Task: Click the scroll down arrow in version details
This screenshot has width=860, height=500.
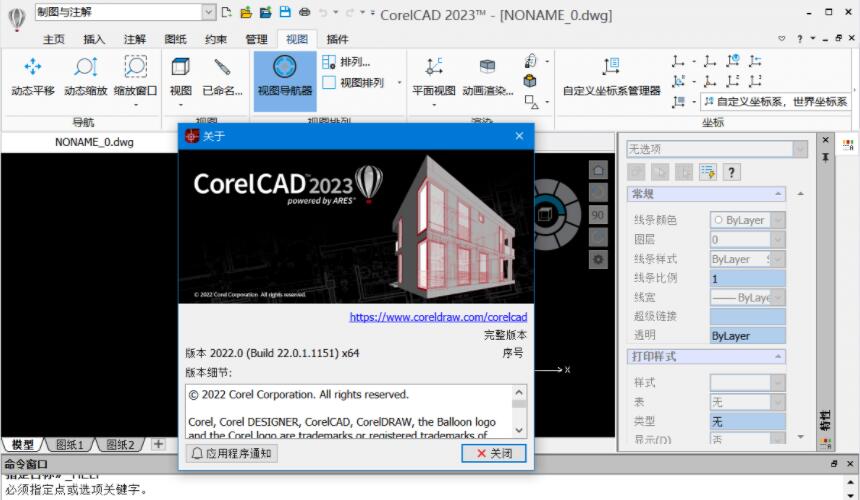Action: (519, 430)
